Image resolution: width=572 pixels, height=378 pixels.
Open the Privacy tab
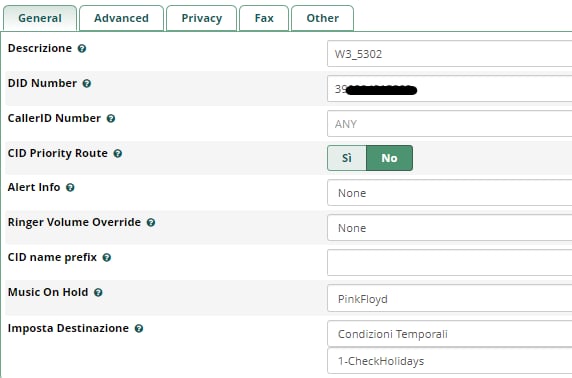pyautogui.click(x=202, y=18)
